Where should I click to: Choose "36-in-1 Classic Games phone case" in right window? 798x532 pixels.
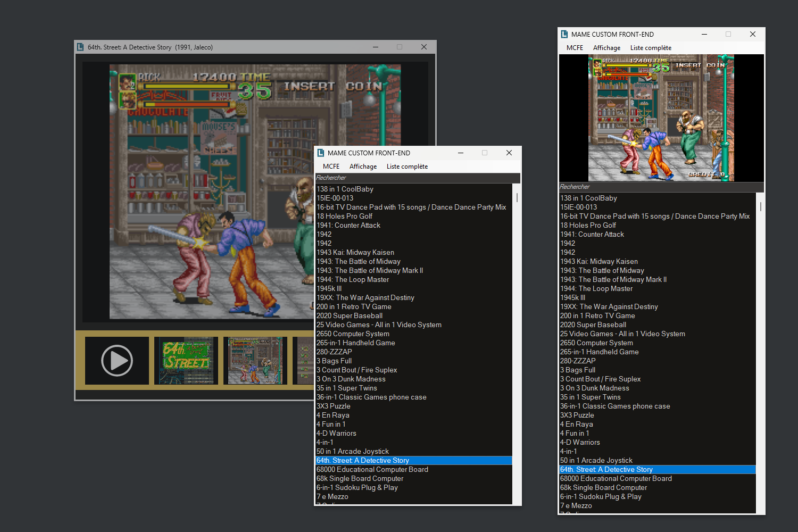[x=657, y=406]
